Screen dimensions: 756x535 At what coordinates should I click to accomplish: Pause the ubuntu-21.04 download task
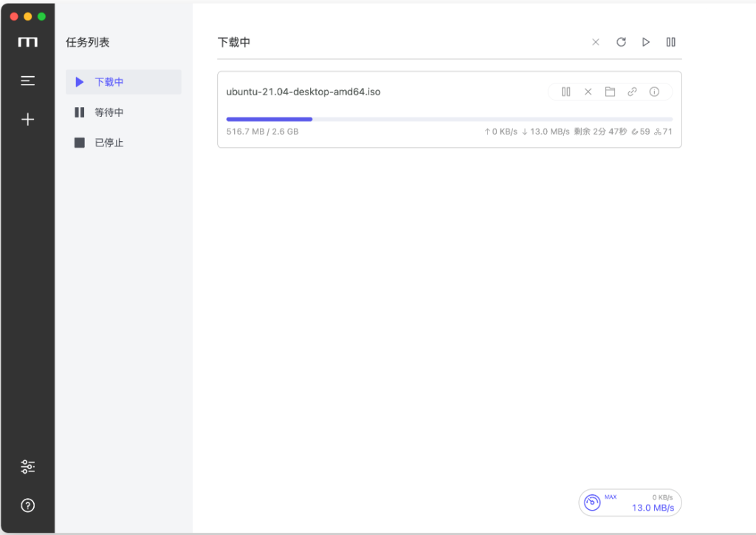click(566, 92)
